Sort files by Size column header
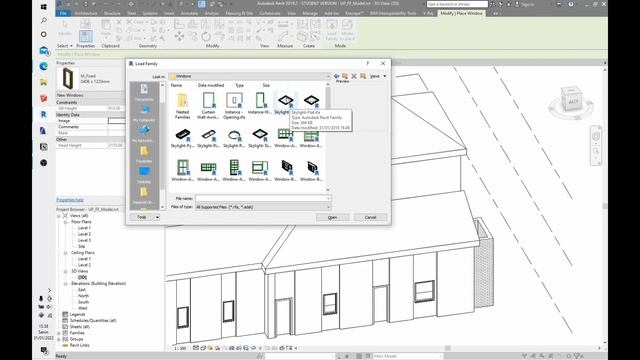 266,85
